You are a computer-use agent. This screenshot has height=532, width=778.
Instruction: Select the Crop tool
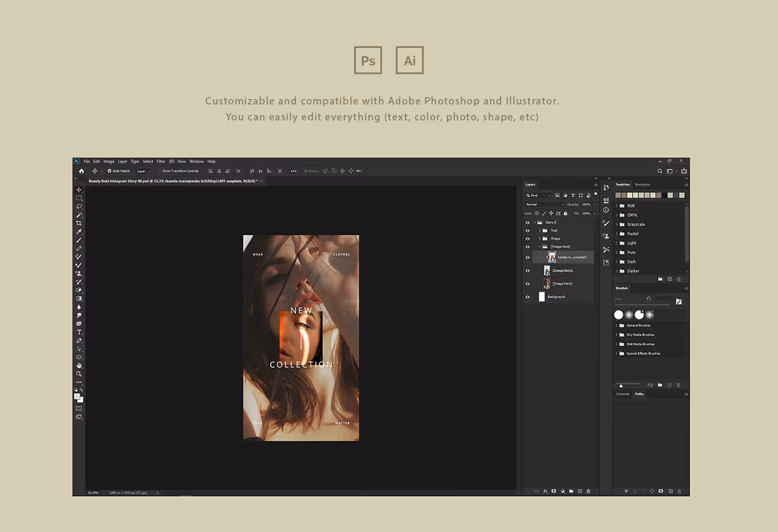pyautogui.click(x=79, y=223)
